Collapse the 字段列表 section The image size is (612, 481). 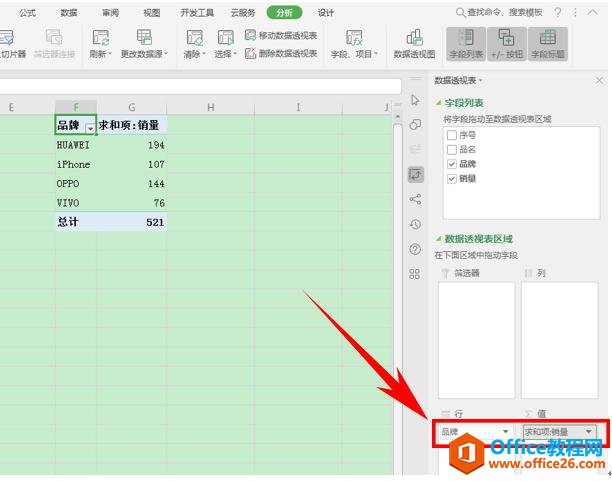point(439,103)
